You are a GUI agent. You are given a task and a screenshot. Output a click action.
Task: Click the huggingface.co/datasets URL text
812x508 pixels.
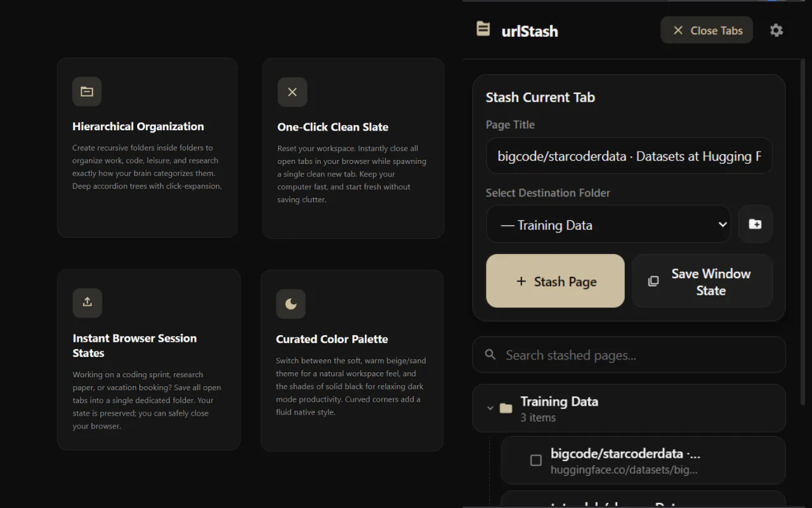pos(624,470)
